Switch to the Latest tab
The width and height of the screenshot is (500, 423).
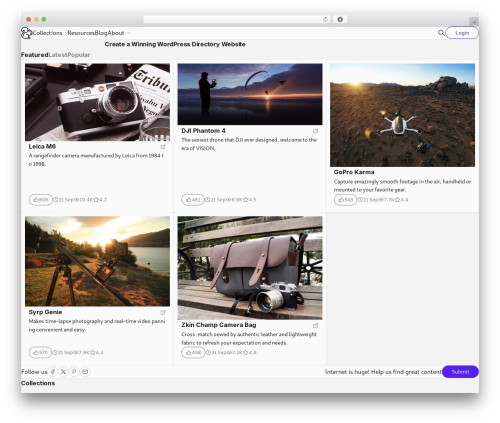(58, 55)
